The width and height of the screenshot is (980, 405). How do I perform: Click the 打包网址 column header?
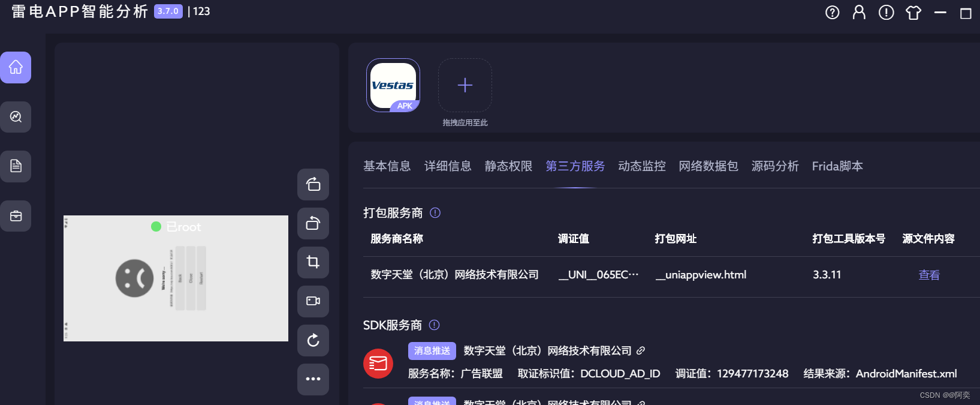[x=676, y=239]
